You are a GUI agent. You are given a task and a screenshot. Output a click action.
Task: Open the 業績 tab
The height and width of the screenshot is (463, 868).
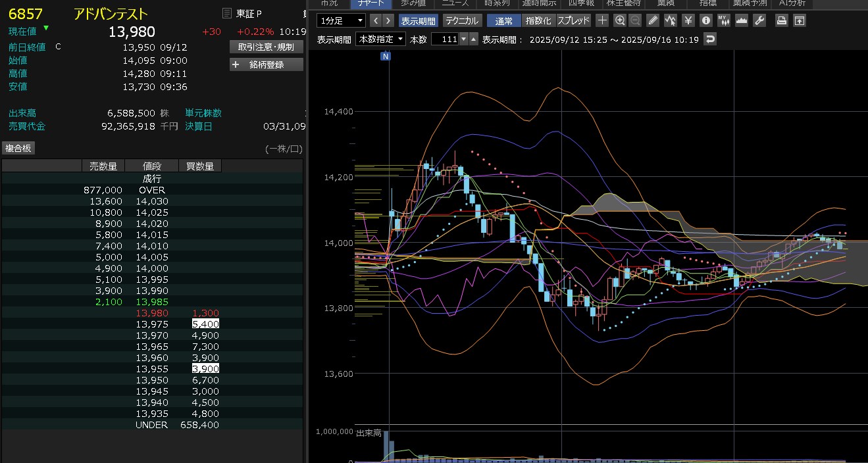coord(665,3)
